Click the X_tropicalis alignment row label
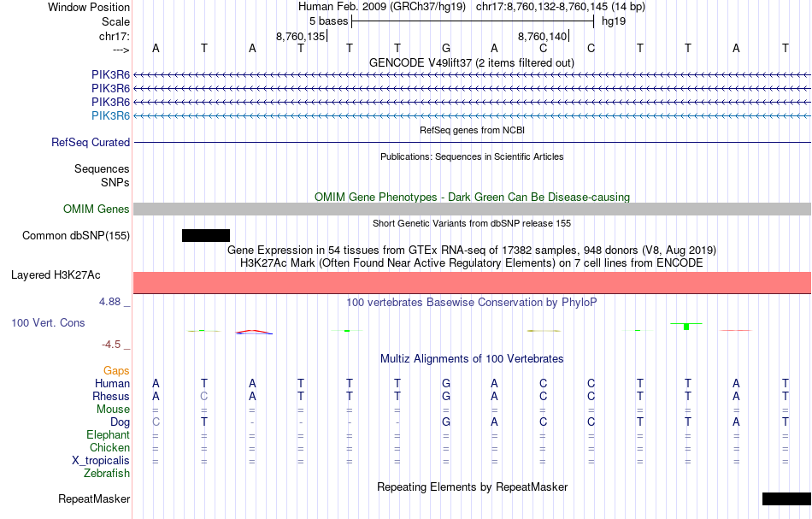 pyautogui.click(x=101, y=461)
